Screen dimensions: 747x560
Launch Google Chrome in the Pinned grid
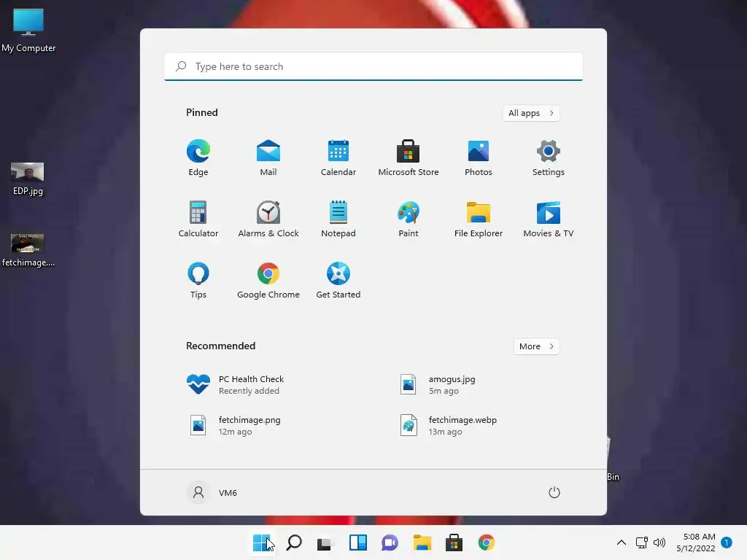(268, 281)
